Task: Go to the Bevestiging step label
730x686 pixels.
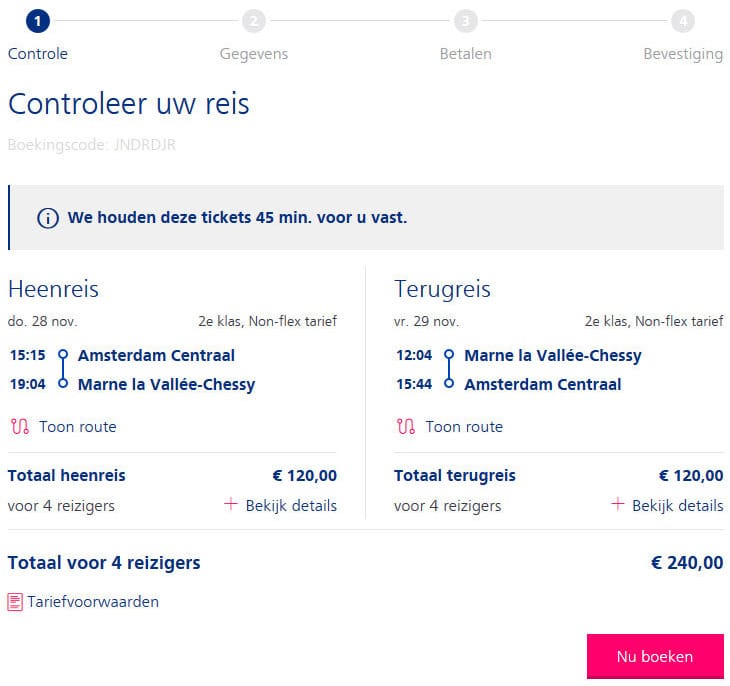Action: [683, 54]
